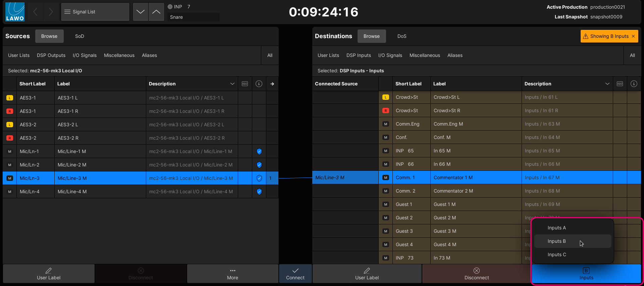644x286 pixels.
Task: Close the Showing B Inputs warning
Action: click(633, 36)
